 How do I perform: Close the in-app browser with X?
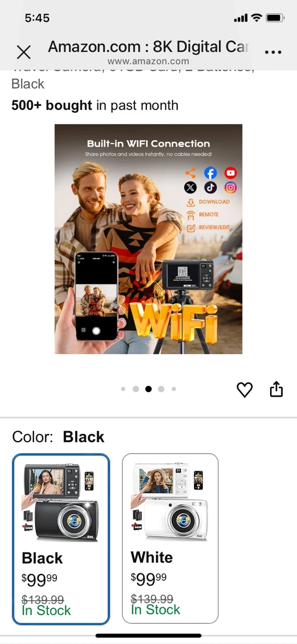tap(24, 52)
